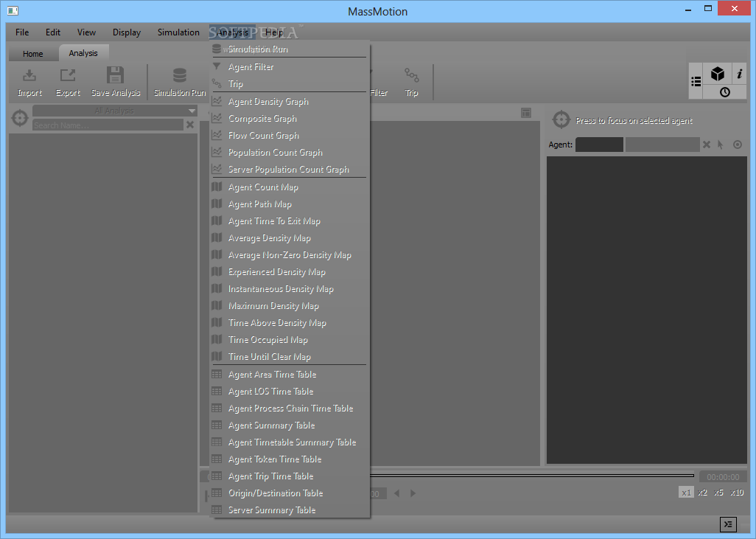Clear the Agent field X icon

click(x=707, y=145)
